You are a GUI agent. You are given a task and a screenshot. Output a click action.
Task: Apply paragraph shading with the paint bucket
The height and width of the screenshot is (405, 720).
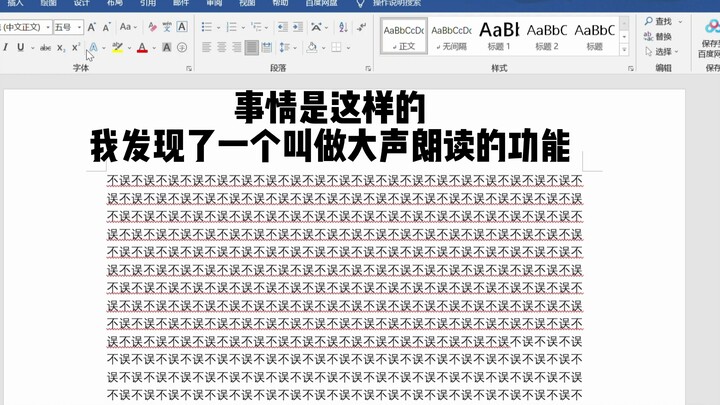(312, 47)
